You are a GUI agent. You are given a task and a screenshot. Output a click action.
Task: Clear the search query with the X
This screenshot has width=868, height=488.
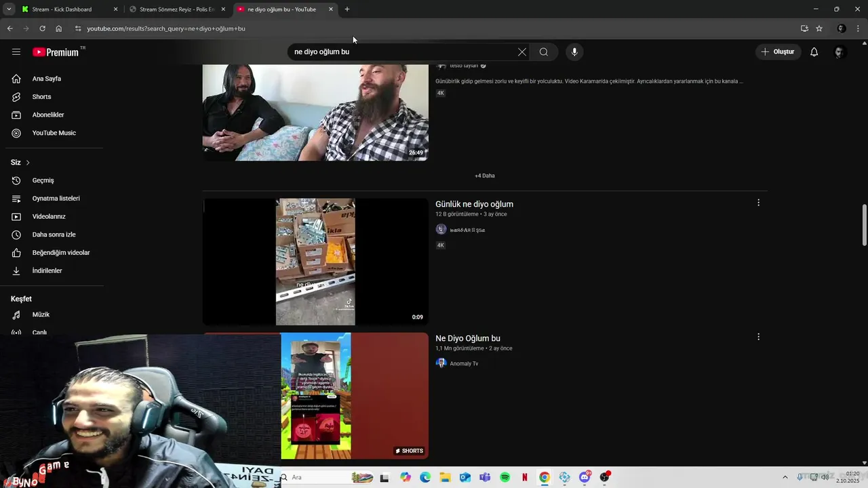(x=521, y=52)
